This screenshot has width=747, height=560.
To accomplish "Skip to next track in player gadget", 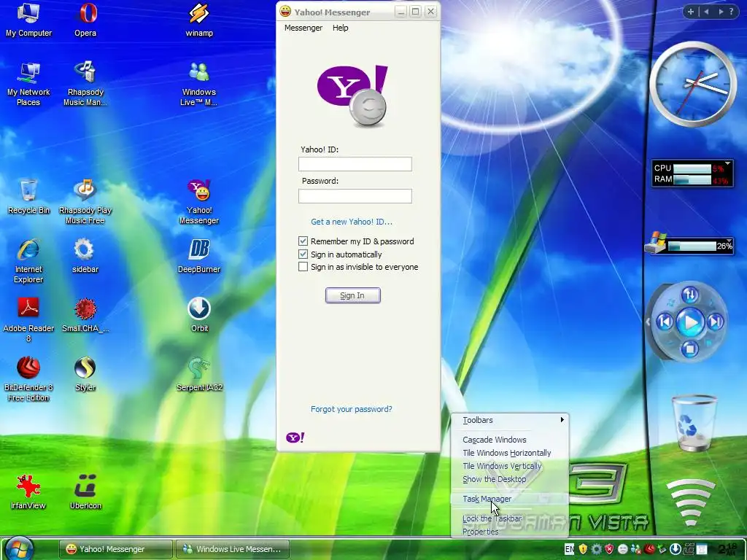I will (x=715, y=322).
